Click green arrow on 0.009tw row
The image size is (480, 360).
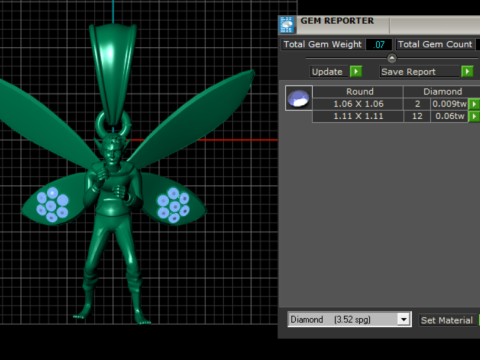[x=474, y=104]
